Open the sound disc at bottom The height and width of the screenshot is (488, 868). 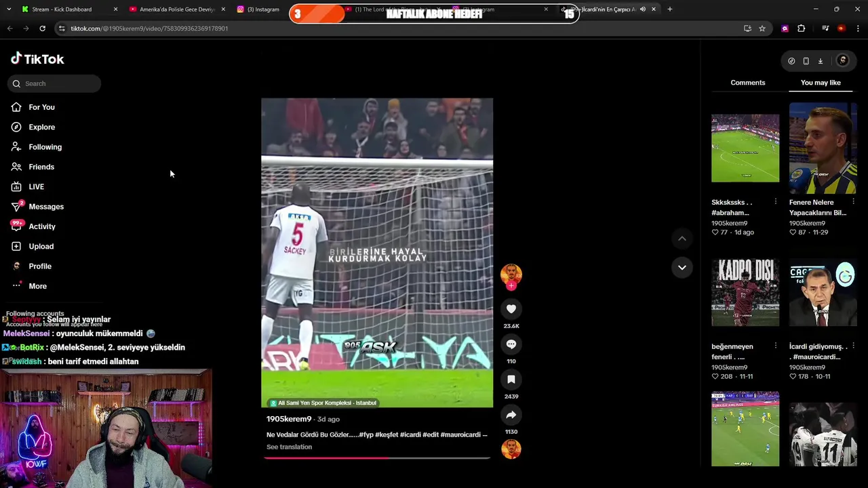coord(511,449)
